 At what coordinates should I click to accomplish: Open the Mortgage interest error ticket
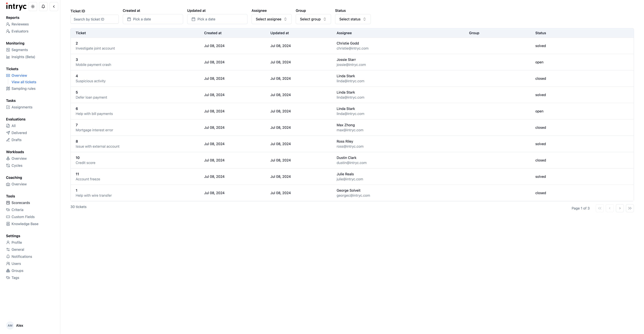point(94,130)
